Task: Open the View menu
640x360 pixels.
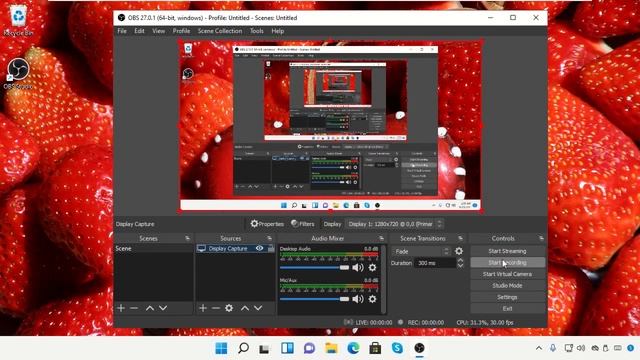Action: point(158,31)
